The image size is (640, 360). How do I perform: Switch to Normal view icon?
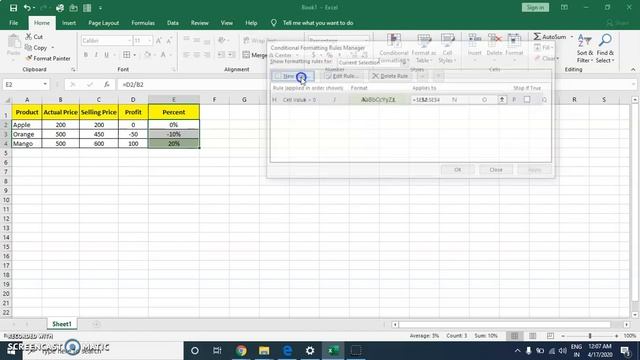pos(514,336)
